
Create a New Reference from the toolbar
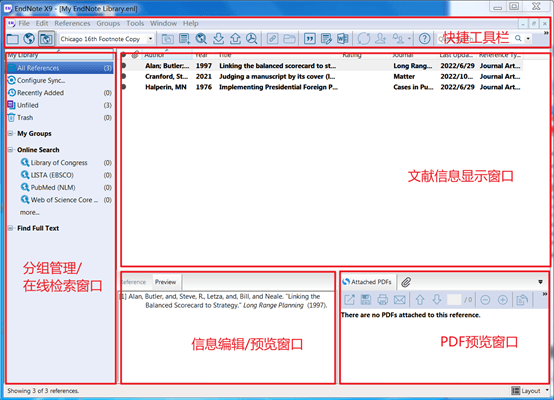click(184, 39)
